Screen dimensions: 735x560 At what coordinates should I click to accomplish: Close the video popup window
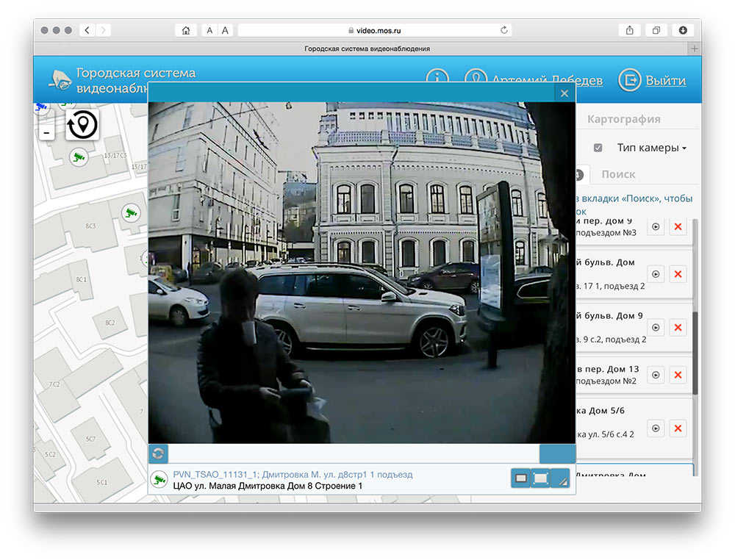click(x=564, y=93)
